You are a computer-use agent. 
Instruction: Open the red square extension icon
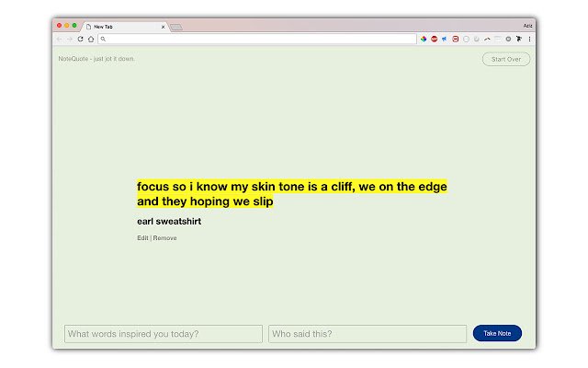456,39
